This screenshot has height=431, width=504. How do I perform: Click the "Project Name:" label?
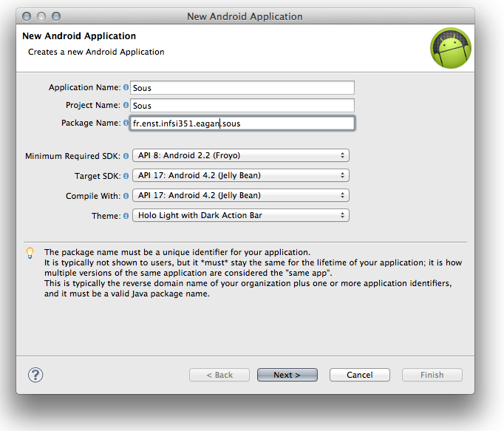93,105
